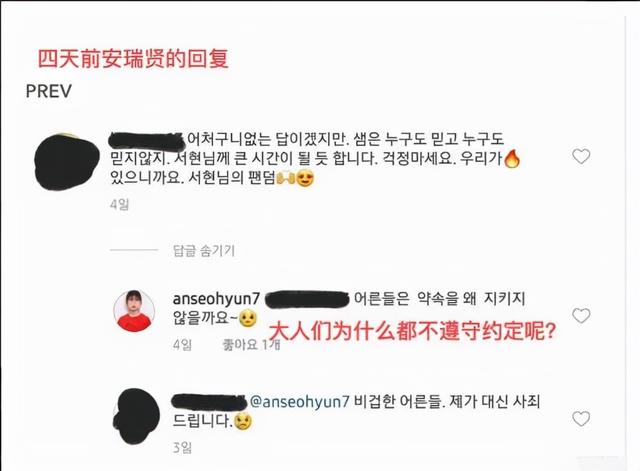The image size is (640, 471).
Task: Open the last replier's blacked-out avatar
Action: tap(136, 416)
